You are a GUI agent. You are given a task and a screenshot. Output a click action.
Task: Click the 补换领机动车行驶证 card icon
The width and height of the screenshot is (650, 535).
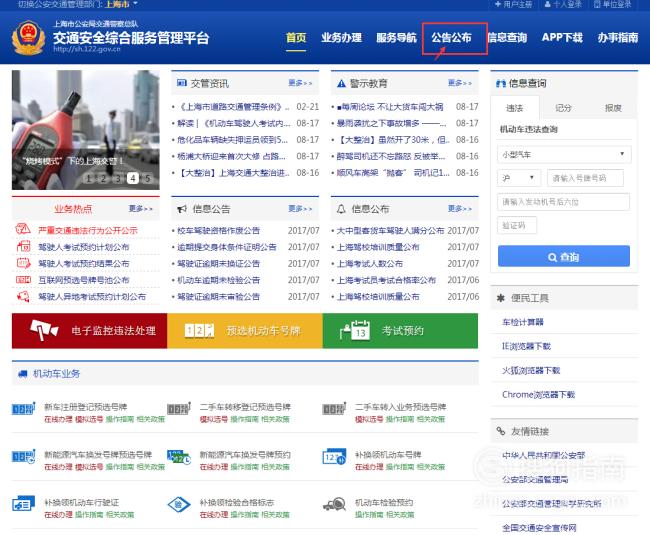[x=23, y=504]
